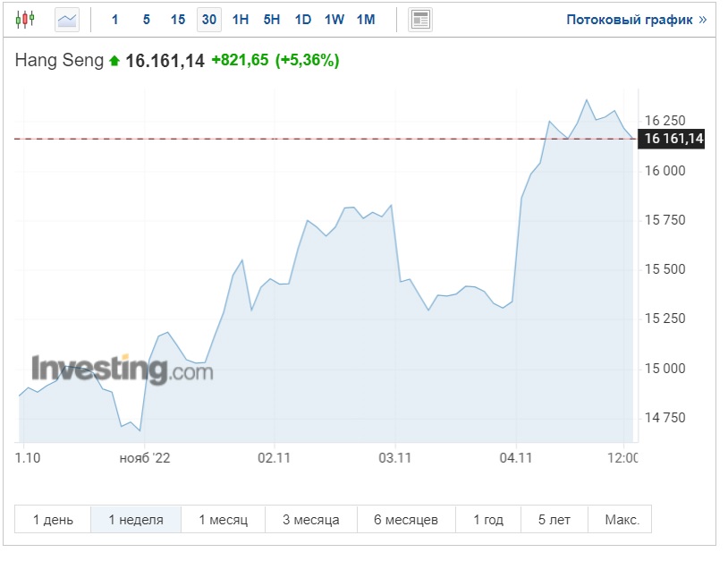Click the green up arrow by Hang Seng

coord(114,62)
